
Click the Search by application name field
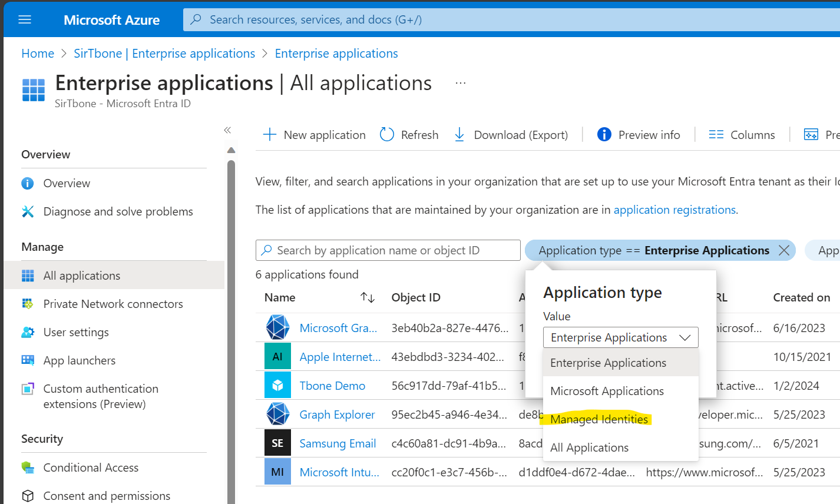(x=388, y=250)
